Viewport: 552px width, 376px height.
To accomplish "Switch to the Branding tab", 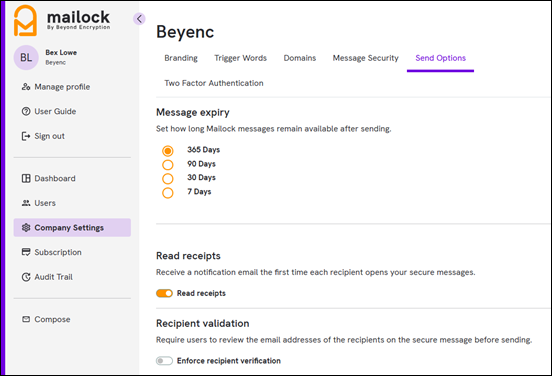I will [x=181, y=58].
